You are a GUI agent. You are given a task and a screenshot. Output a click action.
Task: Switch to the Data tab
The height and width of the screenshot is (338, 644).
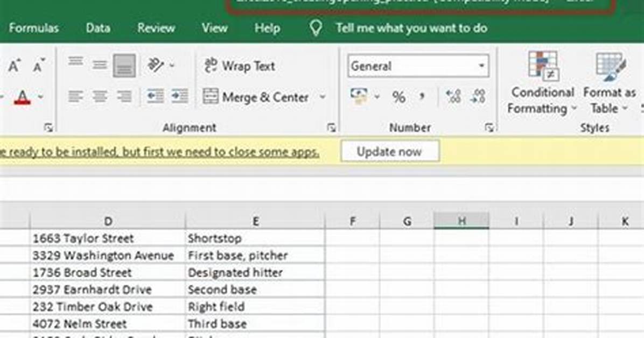click(x=98, y=28)
